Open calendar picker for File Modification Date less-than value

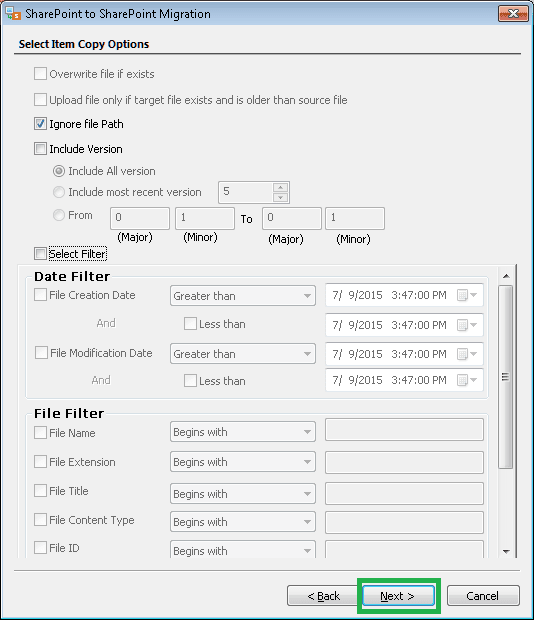[x=467, y=380]
